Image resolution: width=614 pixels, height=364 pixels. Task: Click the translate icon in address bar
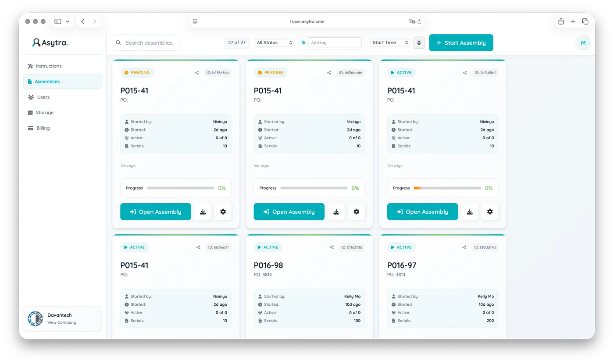point(412,21)
